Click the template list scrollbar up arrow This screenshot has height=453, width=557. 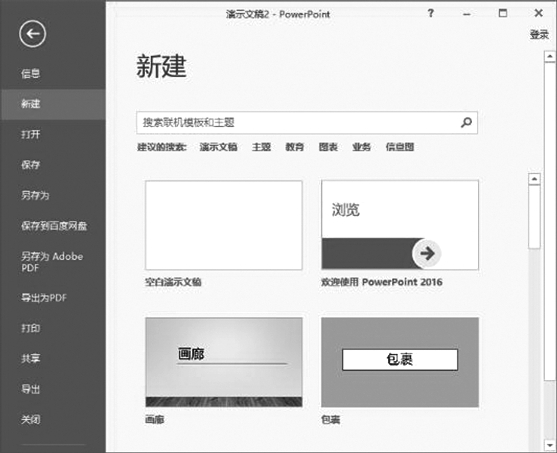534,179
